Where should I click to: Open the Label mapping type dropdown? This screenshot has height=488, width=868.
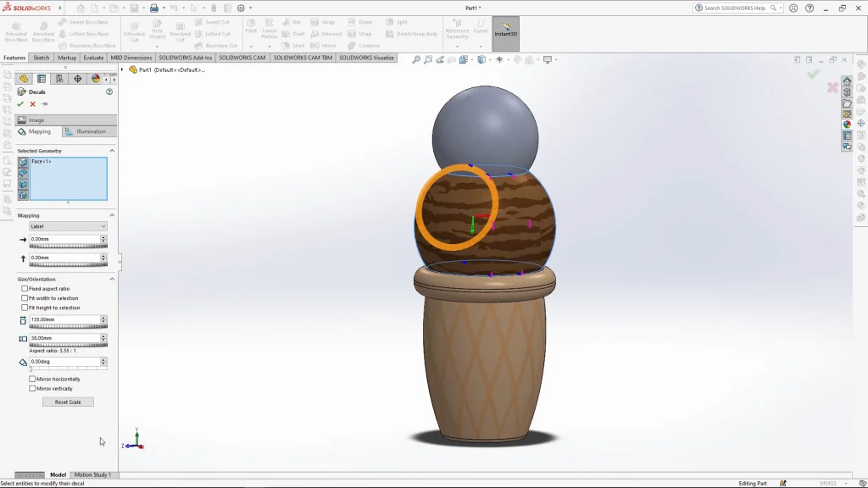tap(68, 226)
